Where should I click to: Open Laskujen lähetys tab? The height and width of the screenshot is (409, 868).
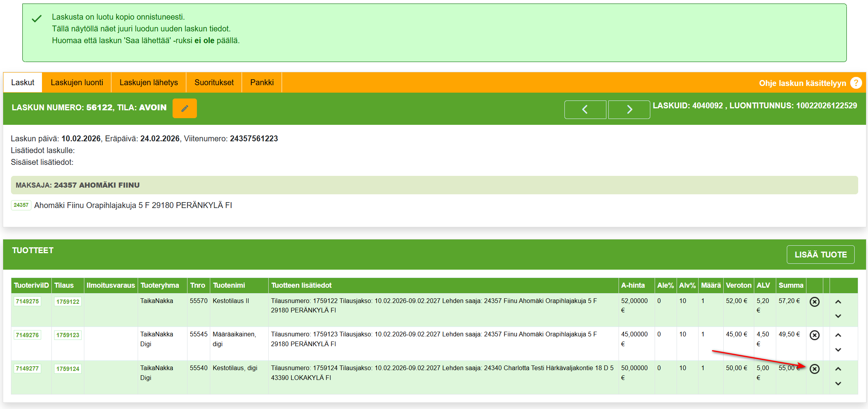pyautogui.click(x=149, y=82)
